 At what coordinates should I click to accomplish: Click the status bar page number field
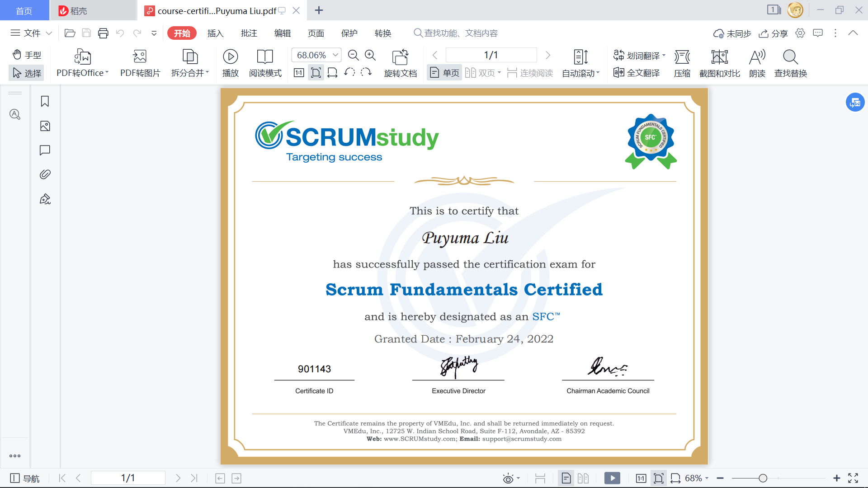[128, 478]
